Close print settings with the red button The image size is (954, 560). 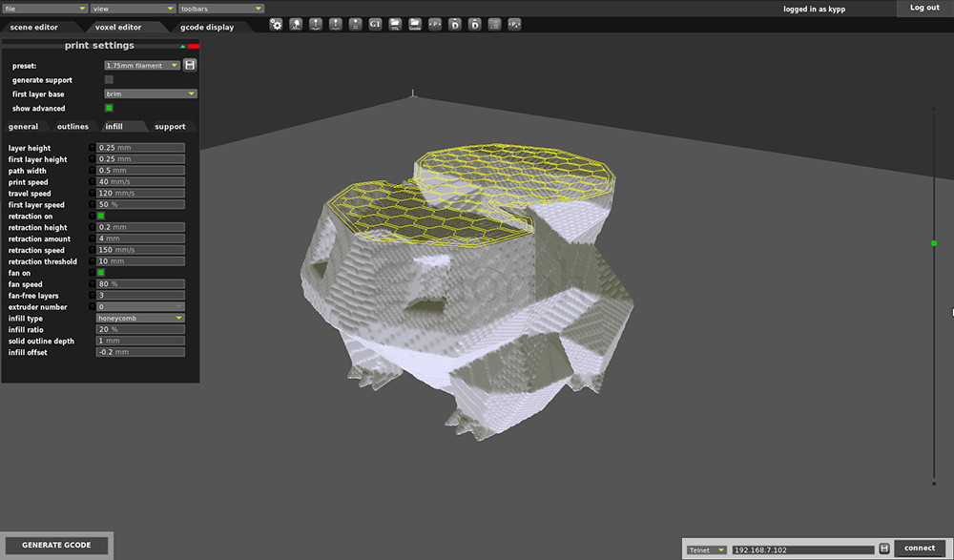pyautogui.click(x=194, y=46)
